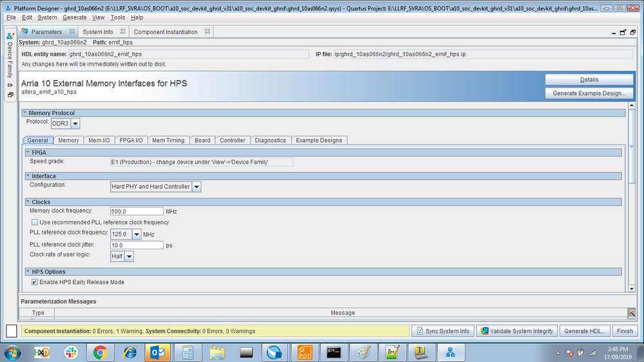This screenshot has width=644, height=362.
Task: Click the Action Center flag tray icon
Action: pyautogui.click(x=569, y=353)
